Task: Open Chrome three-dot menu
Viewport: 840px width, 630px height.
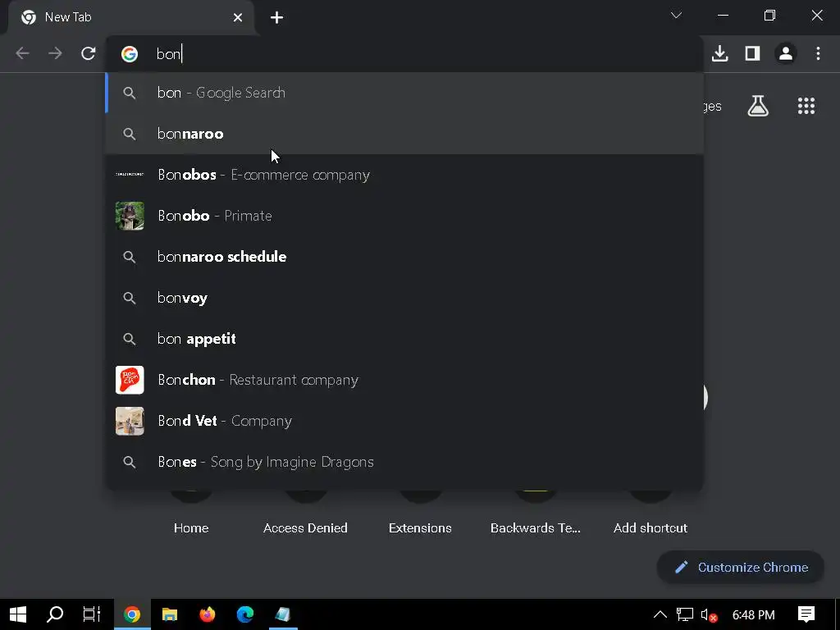Action: 818,53
